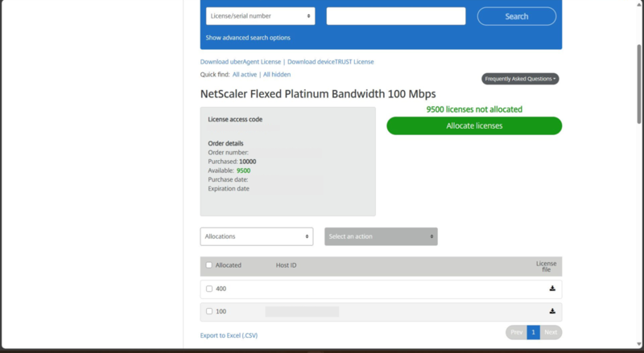Click the Host ID column header
This screenshot has height=353, width=644.
tap(286, 265)
